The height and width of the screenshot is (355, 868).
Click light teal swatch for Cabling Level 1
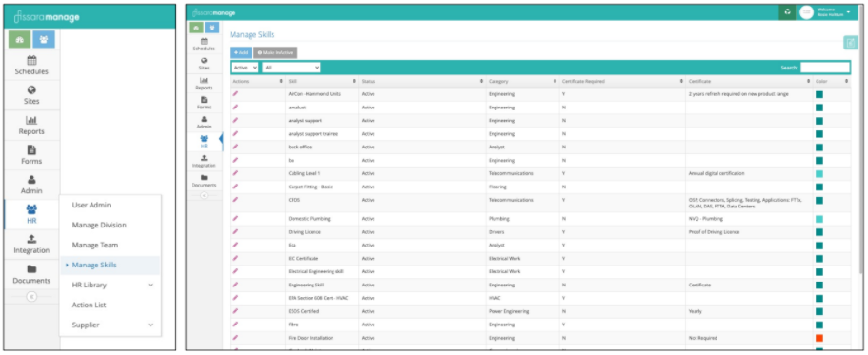point(818,173)
